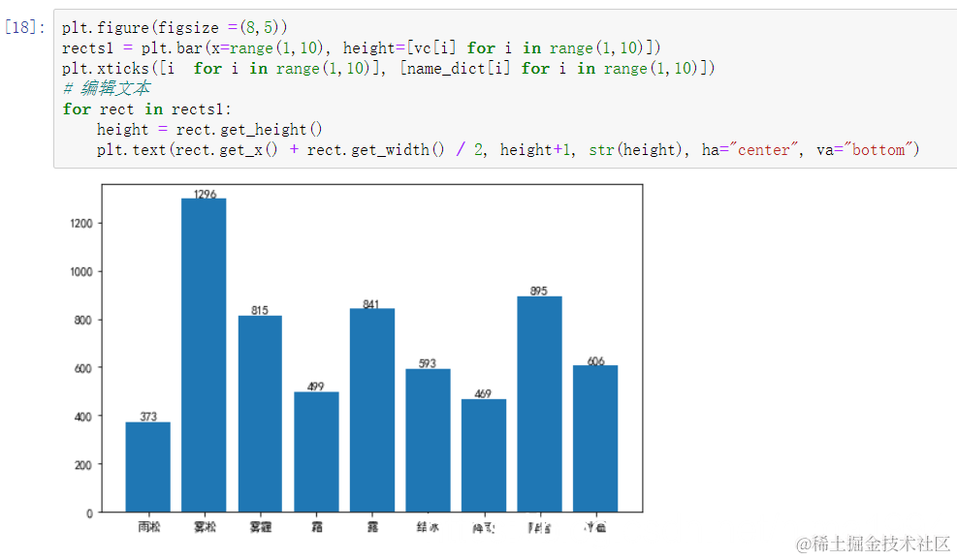957x560 pixels.
Task: Select the cell prompt [18]:
Action: pos(24,27)
